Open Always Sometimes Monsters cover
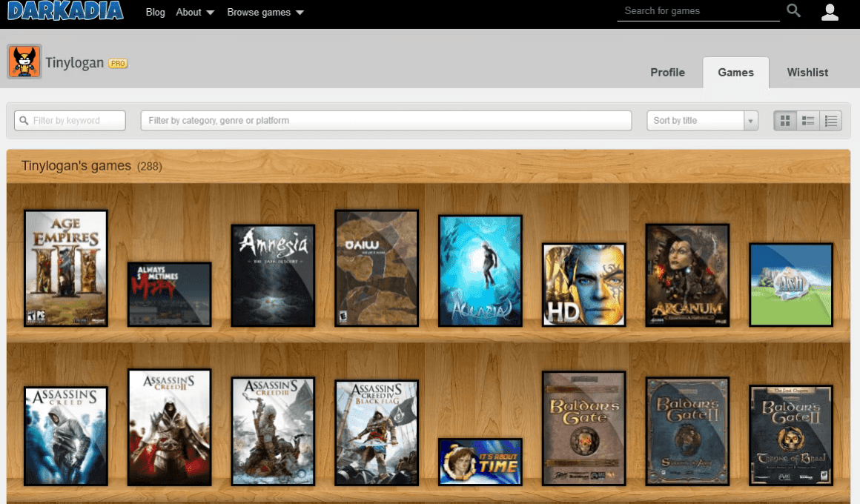860x504 pixels. tap(170, 294)
